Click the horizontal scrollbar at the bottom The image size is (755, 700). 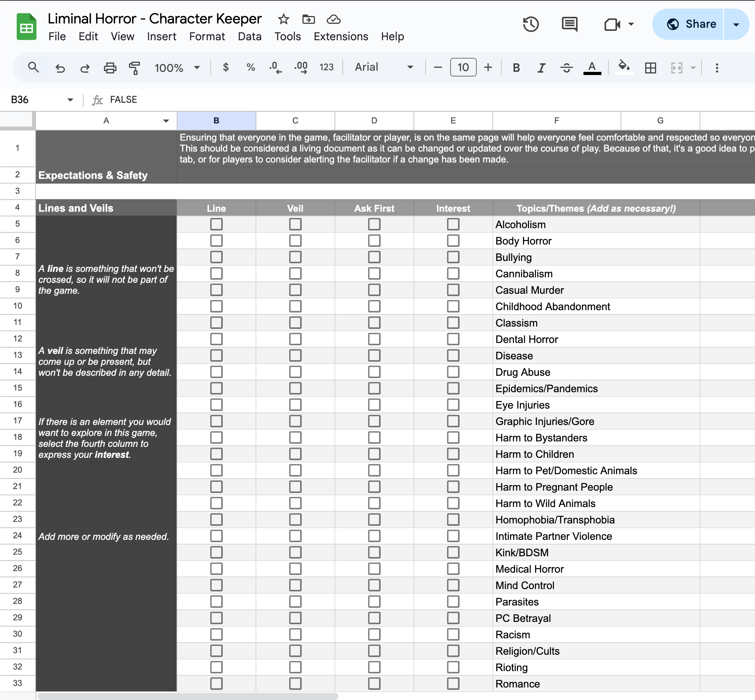188,695
